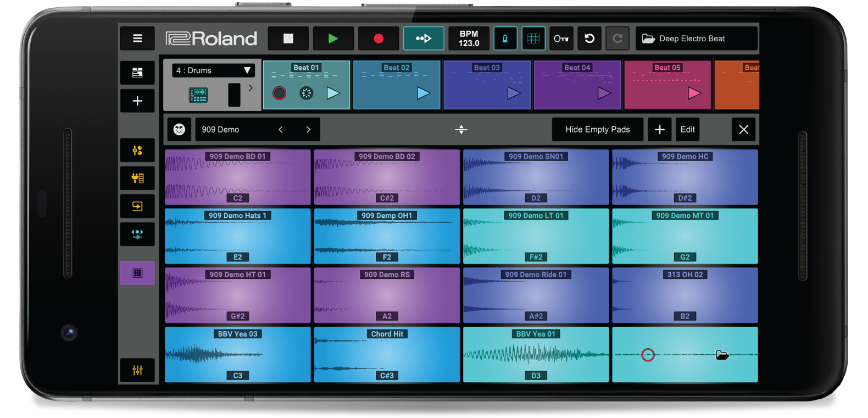Close the drum pad panel
The width and height of the screenshot is (868, 418).
pos(743,129)
